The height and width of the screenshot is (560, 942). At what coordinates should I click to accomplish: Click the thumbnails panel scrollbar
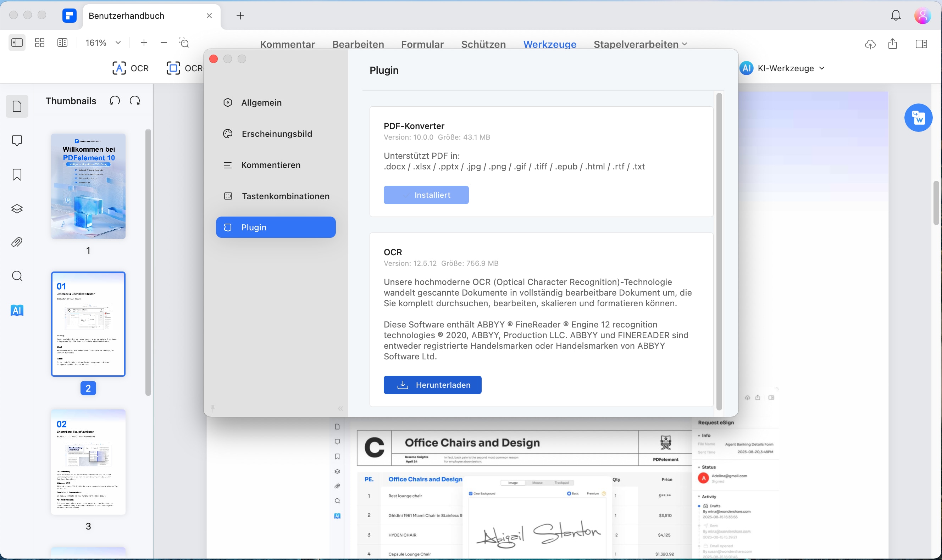(148, 262)
